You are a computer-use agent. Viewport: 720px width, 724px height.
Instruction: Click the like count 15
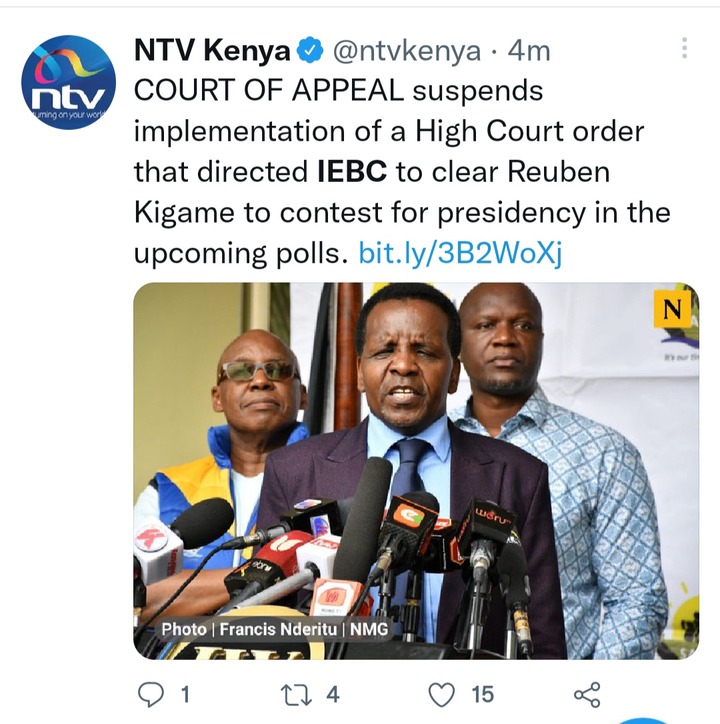tap(483, 694)
